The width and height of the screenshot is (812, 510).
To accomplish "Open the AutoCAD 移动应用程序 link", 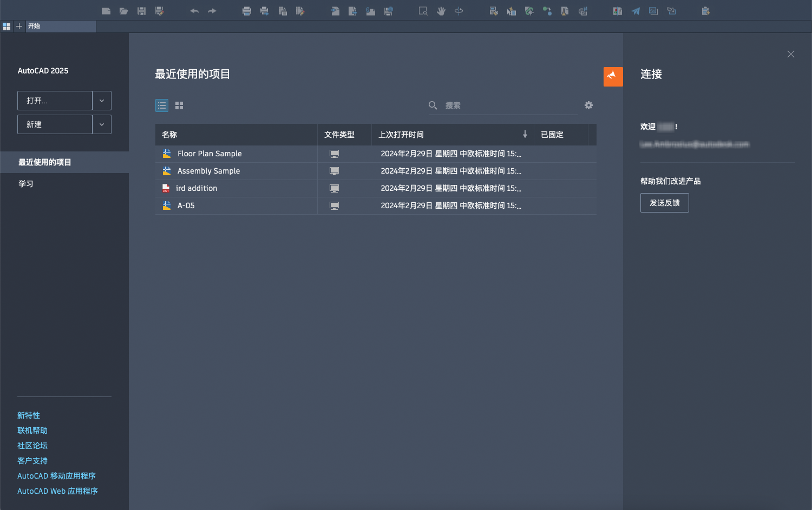I will (56, 476).
